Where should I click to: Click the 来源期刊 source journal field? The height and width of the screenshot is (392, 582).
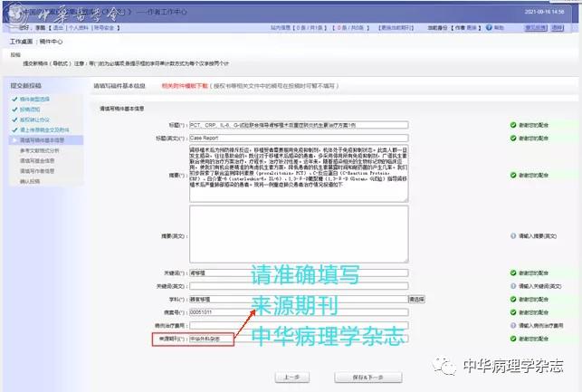click(299, 339)
